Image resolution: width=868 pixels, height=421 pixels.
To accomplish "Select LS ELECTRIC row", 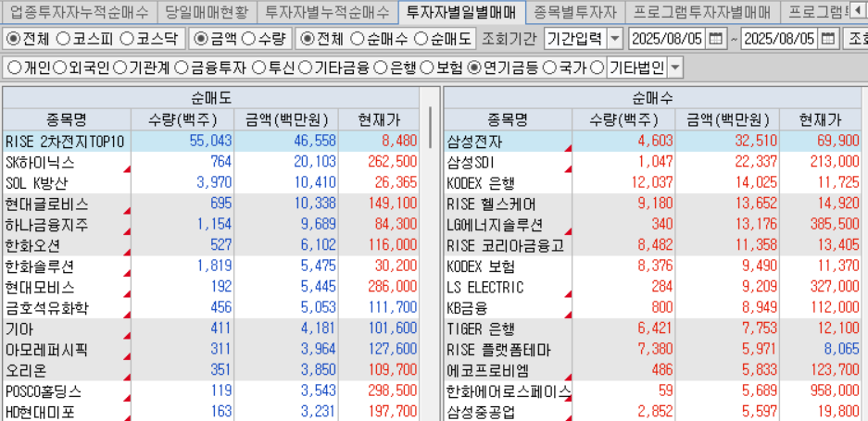I will tap(653, 287).
